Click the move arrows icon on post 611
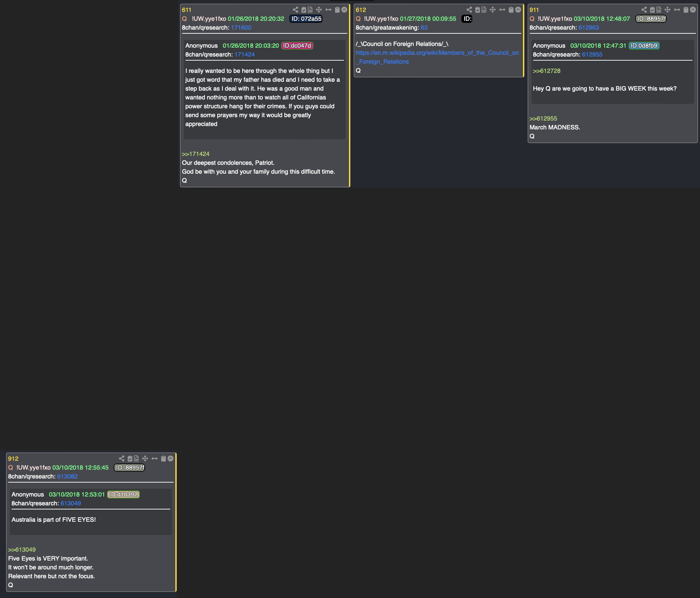 pyautogui.click(x=319, y=10)
